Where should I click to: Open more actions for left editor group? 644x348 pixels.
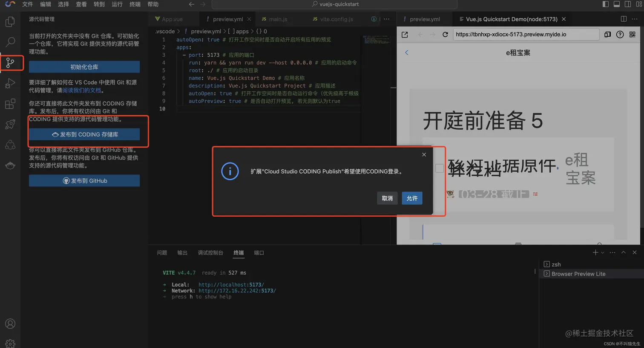[386, 19]
